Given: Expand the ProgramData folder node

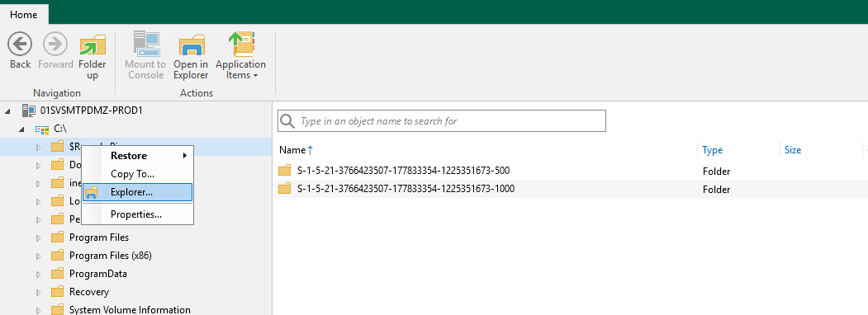Looking at the screenshot, I should coord(38,275).
